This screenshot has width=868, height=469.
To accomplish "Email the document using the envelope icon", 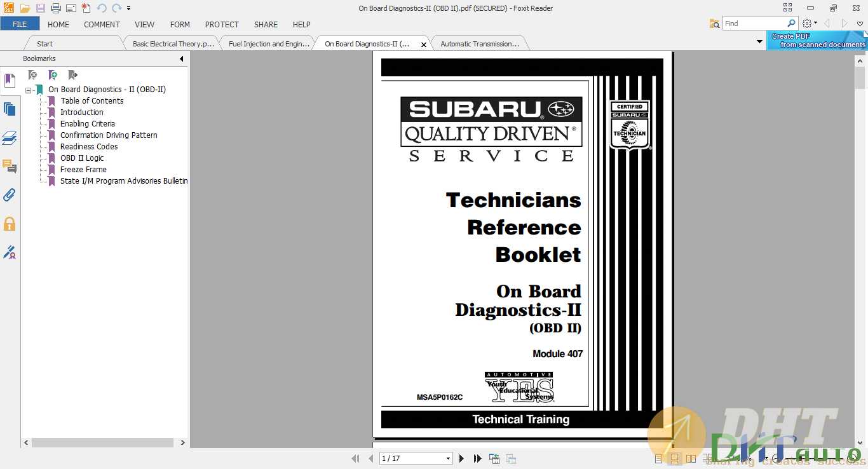I will coord(71,8).
